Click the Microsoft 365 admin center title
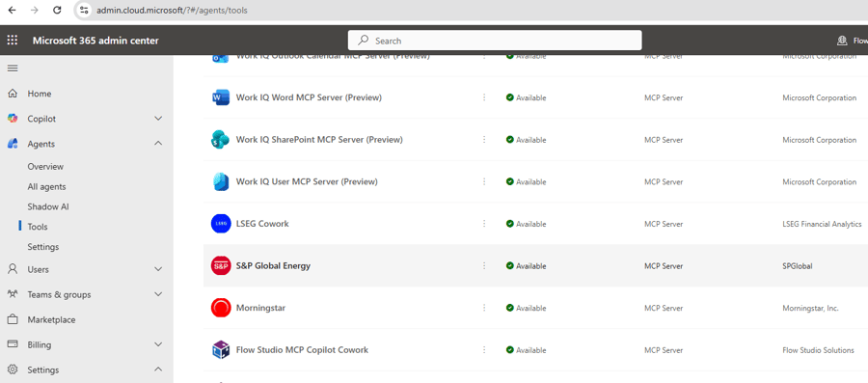The width and height of the screenshot is (868, 383). [95, 41]
